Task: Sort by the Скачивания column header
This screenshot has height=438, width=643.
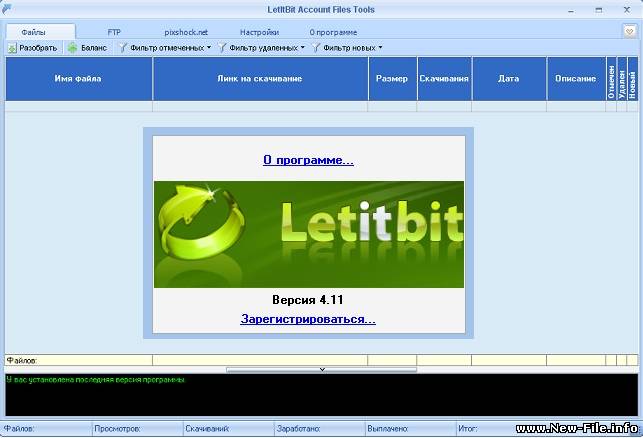Action: (x=444, y=78)
